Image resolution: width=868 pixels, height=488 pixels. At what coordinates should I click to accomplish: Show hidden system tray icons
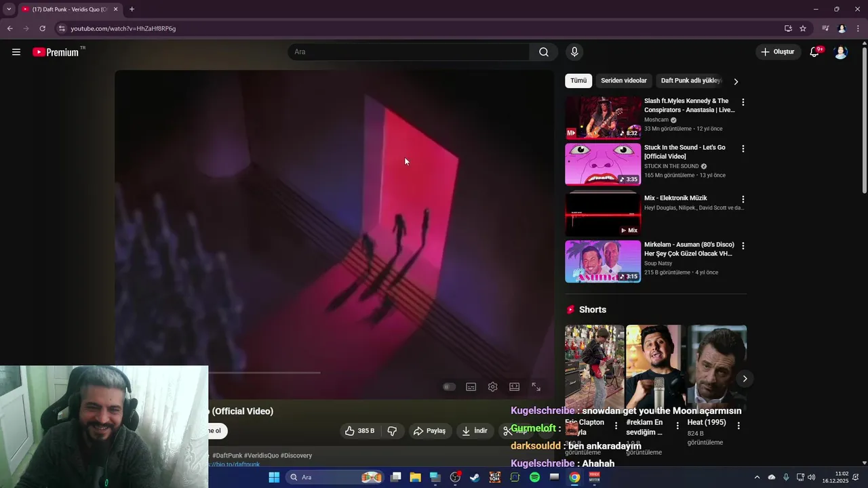[757, 477]
